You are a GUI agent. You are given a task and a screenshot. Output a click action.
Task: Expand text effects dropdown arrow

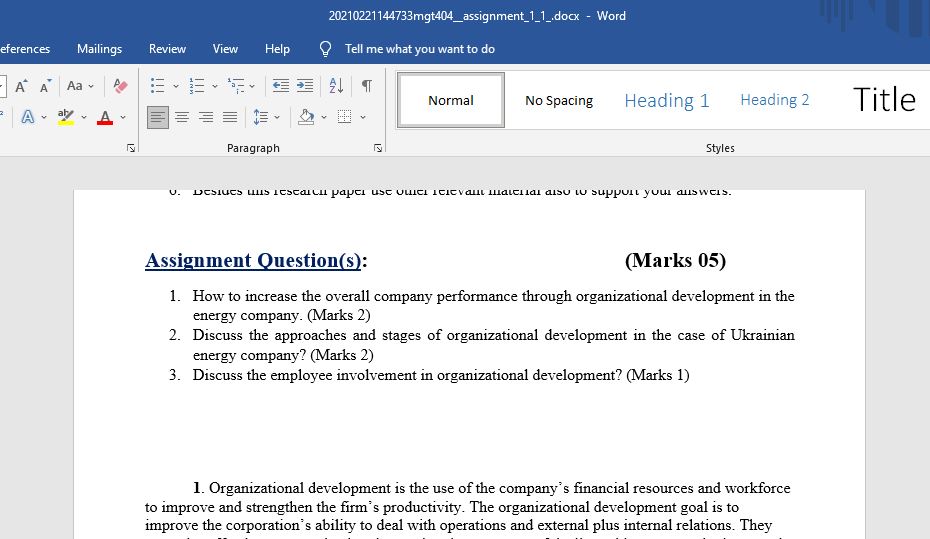(x=44, y=117)
